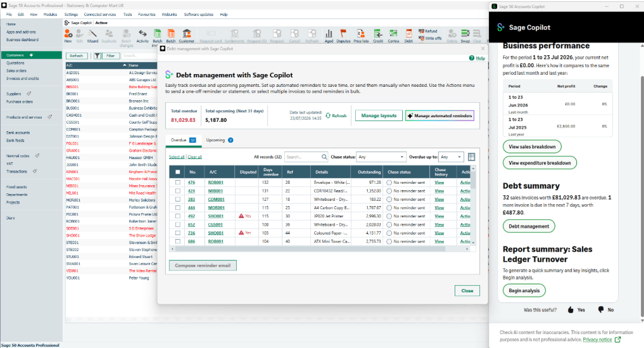644x348 pixels.
Task: Open the Overdue up to dropdown
Action: coord(451,157)
